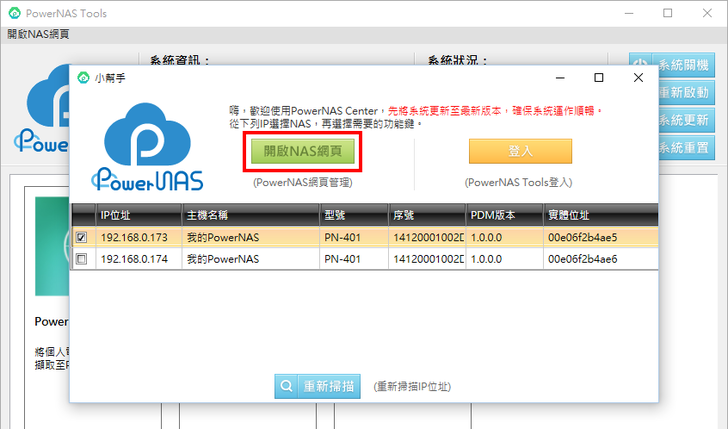Click the magnifier icon on rescan button
The height and width of the screenshot is (429, 728).
pyautogui.click(x=286, y=386)
